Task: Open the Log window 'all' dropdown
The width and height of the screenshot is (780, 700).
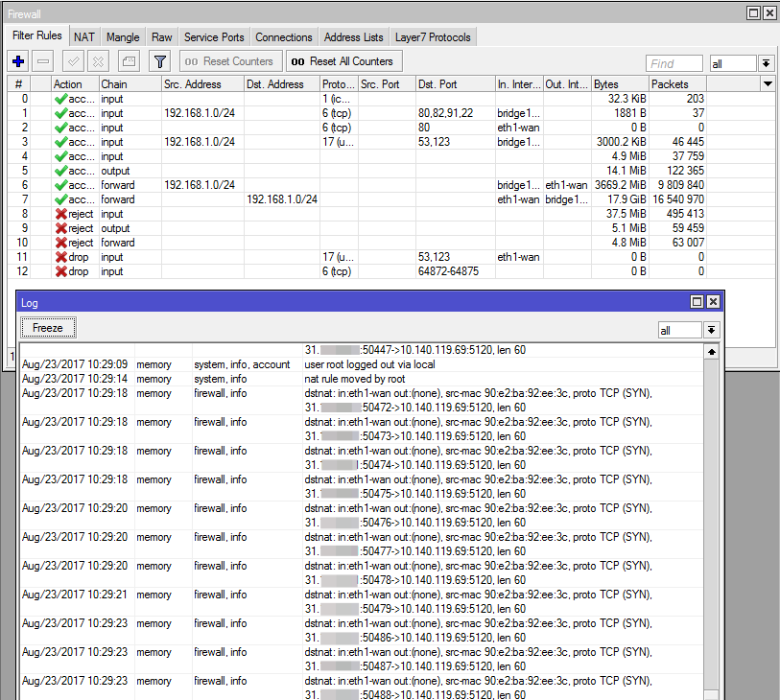Action: [711, 330]
